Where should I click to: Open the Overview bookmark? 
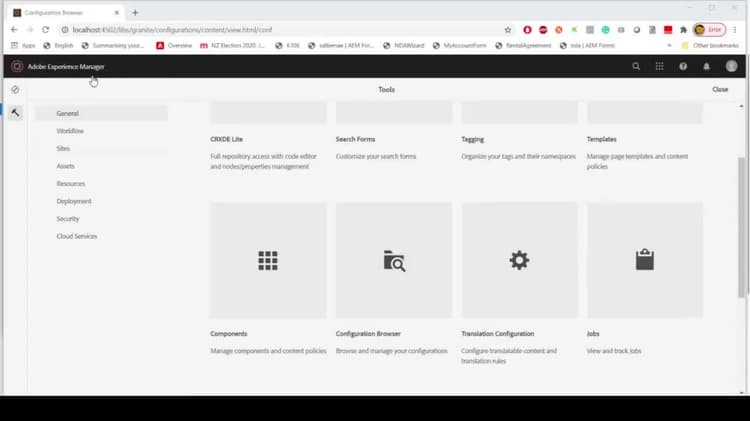[174, 45]
